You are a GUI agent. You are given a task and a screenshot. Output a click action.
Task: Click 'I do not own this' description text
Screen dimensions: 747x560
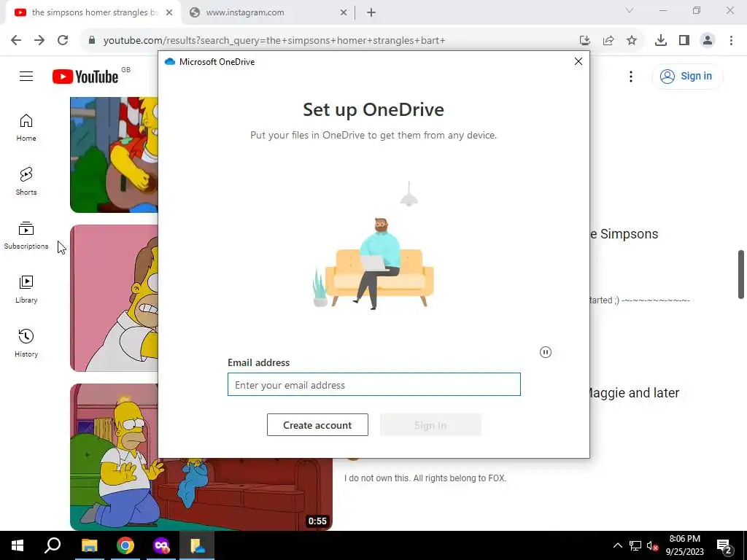[x=425, y=478]
